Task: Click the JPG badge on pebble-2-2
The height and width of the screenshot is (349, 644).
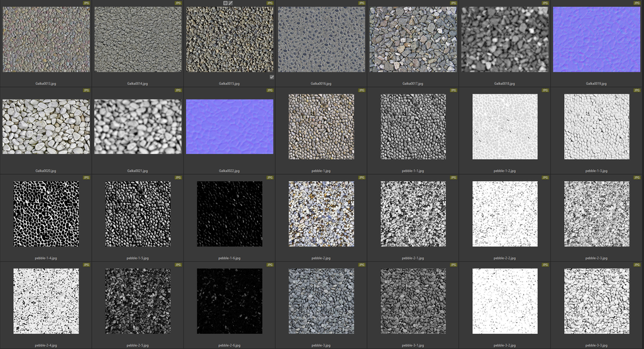Action: click(545, 178)
